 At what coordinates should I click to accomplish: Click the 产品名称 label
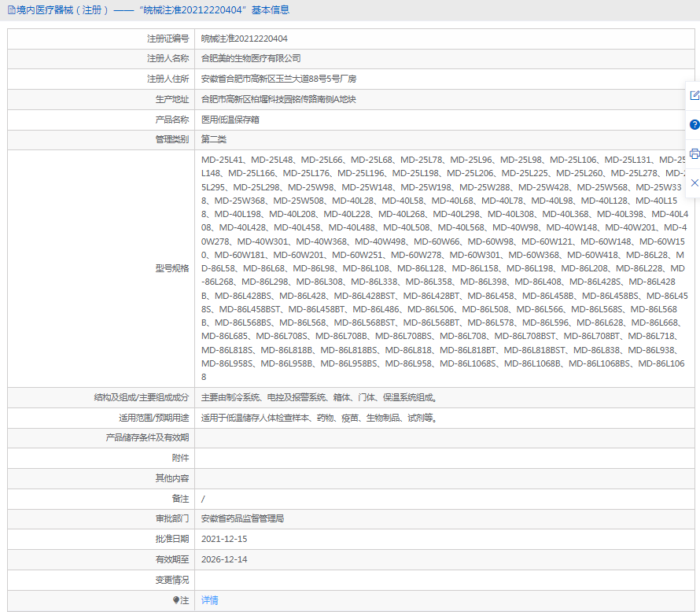172,120
